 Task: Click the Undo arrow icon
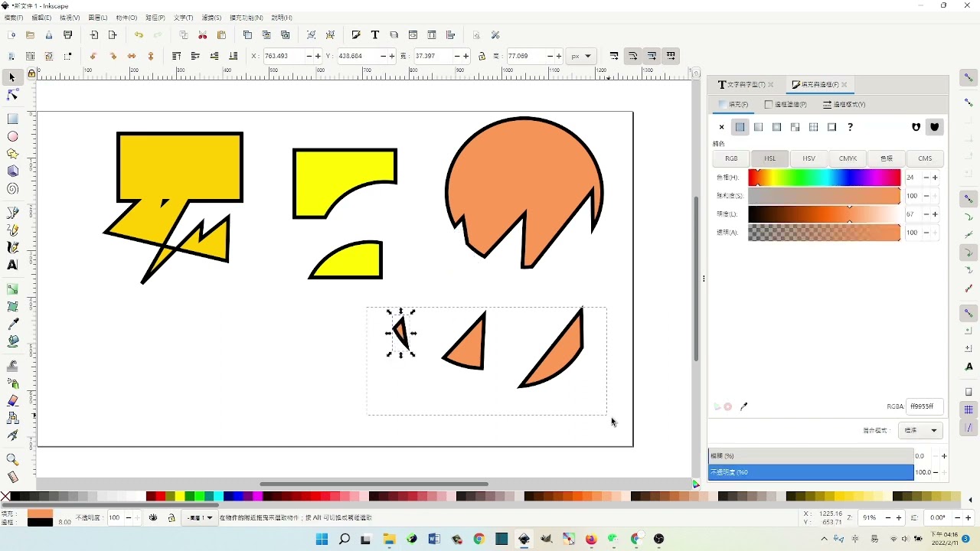coord(139,35)
